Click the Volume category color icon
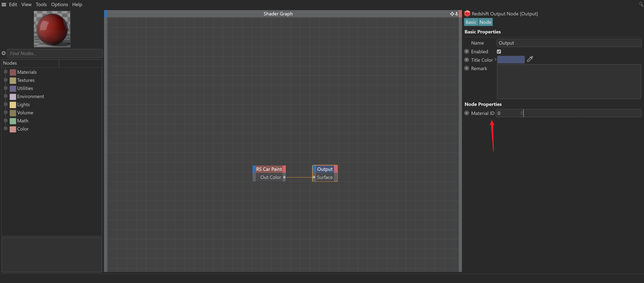Viewport: 644px width, 283px height. point(13,113)
